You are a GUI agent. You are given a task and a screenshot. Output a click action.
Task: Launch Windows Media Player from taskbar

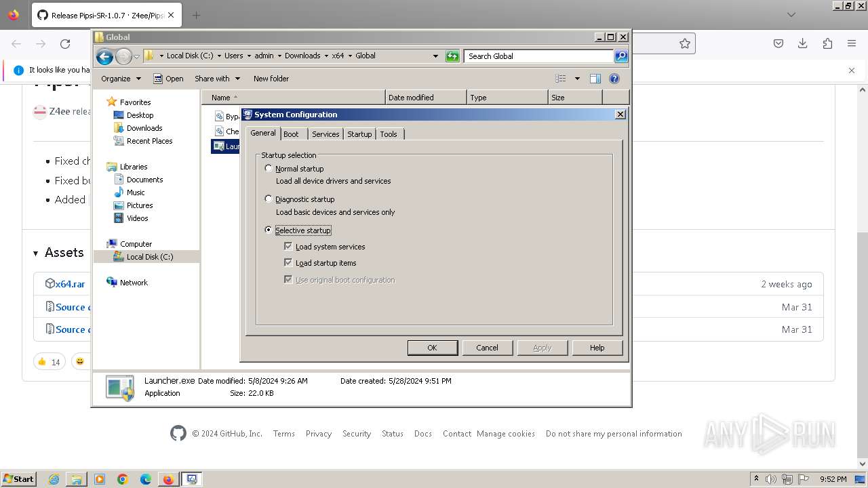[x=100, y=479]
